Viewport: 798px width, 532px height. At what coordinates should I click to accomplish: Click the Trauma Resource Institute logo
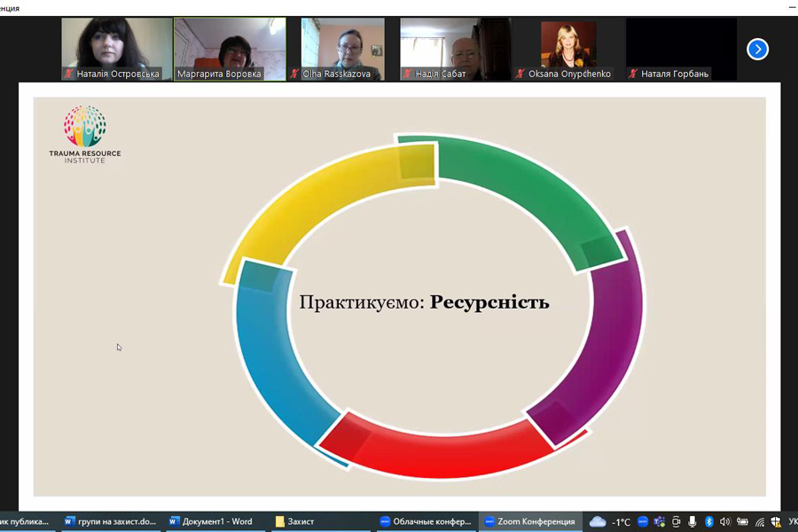point(85,135)
